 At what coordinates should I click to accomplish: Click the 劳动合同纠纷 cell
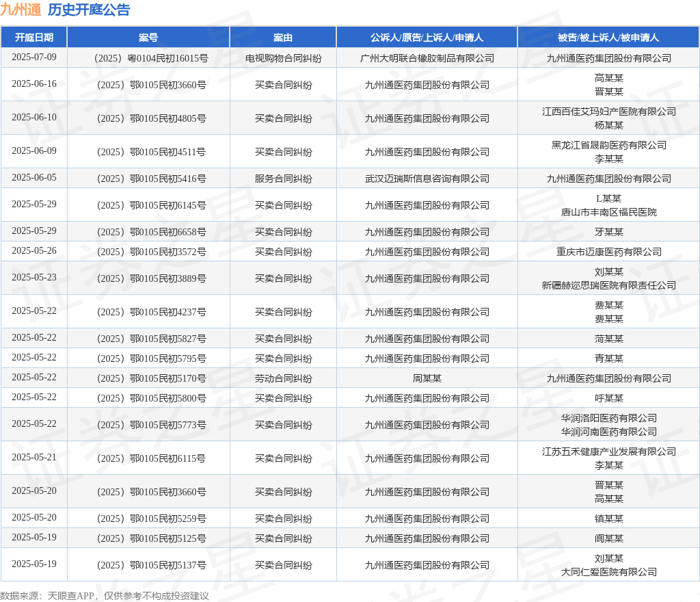284,379
